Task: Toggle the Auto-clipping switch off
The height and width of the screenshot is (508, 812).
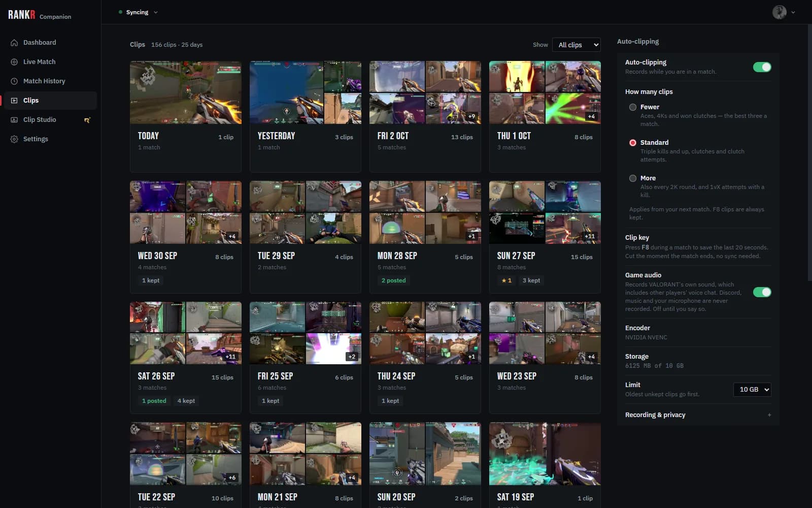Action: [x=762, y=67]
